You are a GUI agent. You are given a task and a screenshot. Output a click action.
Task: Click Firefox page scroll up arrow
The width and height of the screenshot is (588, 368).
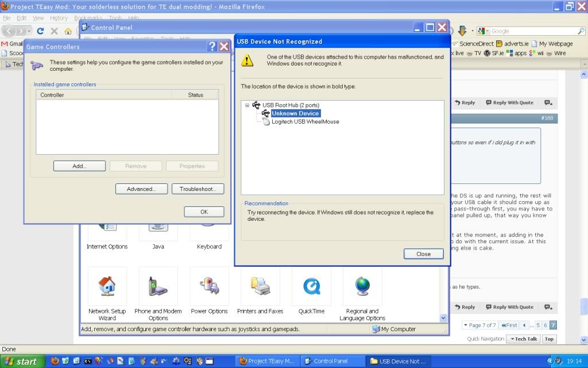(x=583, y=75)
